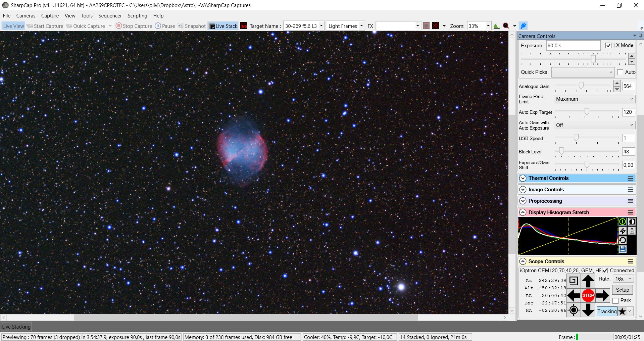The image size is (644, 341).
Task: Toggle the LX Mode checkbox
Action: point(608,46)
